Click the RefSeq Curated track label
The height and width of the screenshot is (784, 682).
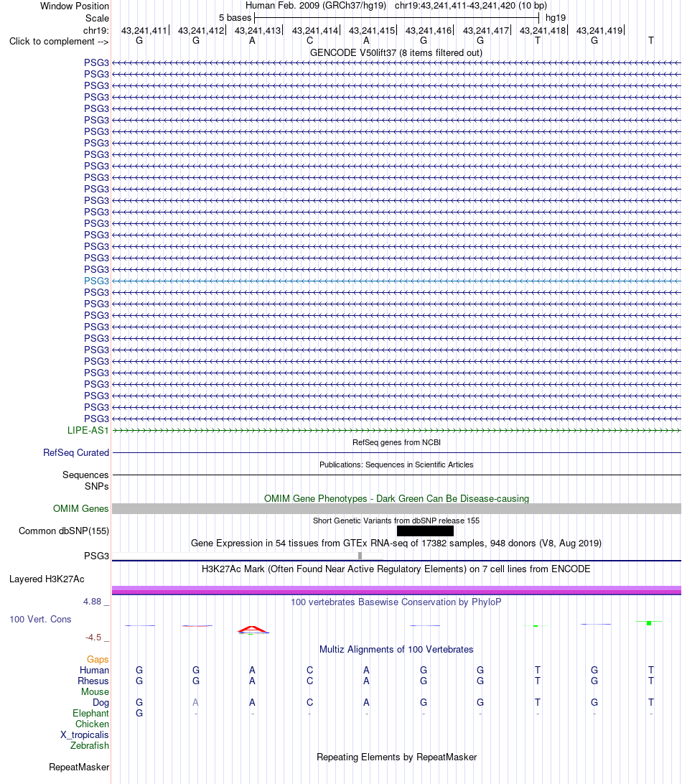[76, 452]
